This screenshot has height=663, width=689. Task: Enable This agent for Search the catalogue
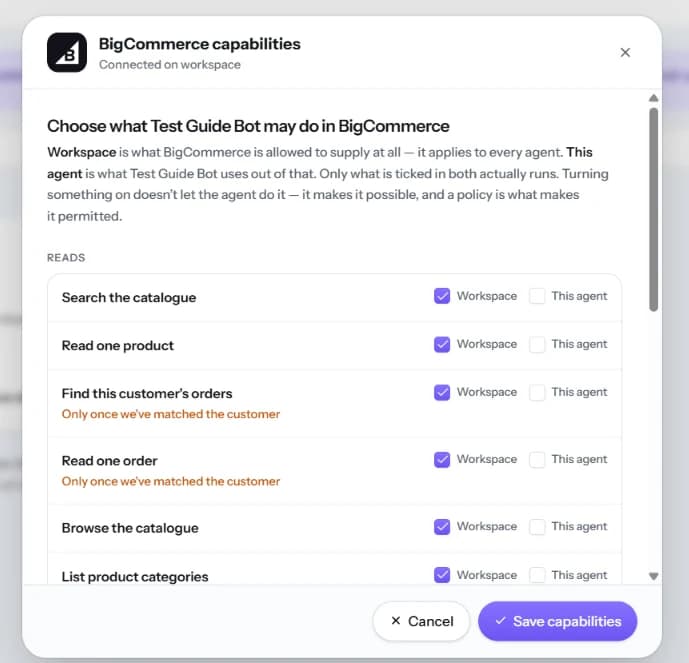(x=537, y=296)
